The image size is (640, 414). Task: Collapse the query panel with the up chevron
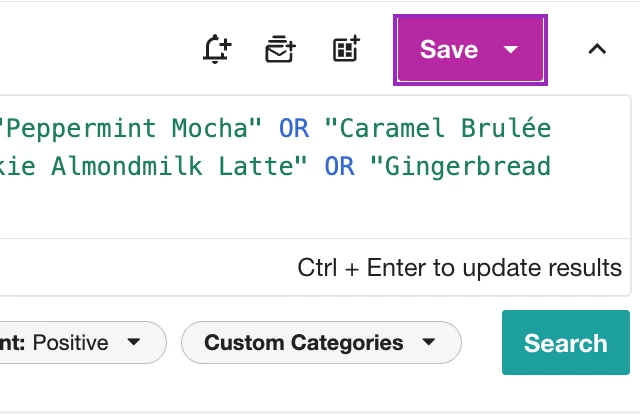coord(597,49)
